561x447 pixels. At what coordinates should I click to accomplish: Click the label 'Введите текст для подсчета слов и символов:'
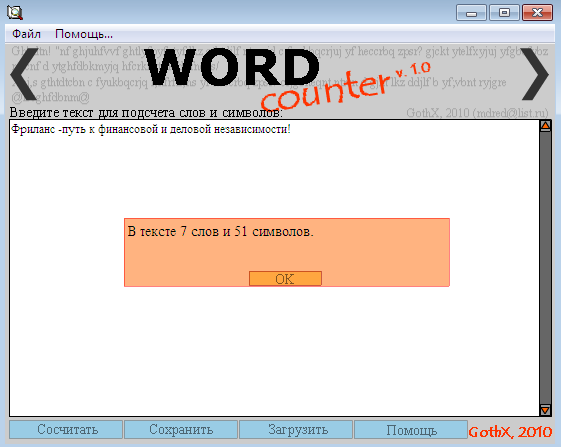146,113
